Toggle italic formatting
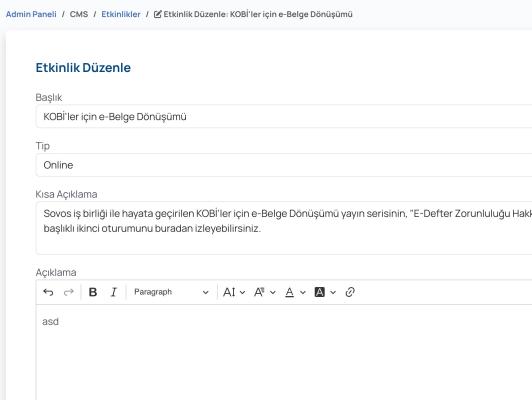The width and height of the screenshot is (532, 400). click(x=114, y=292)
